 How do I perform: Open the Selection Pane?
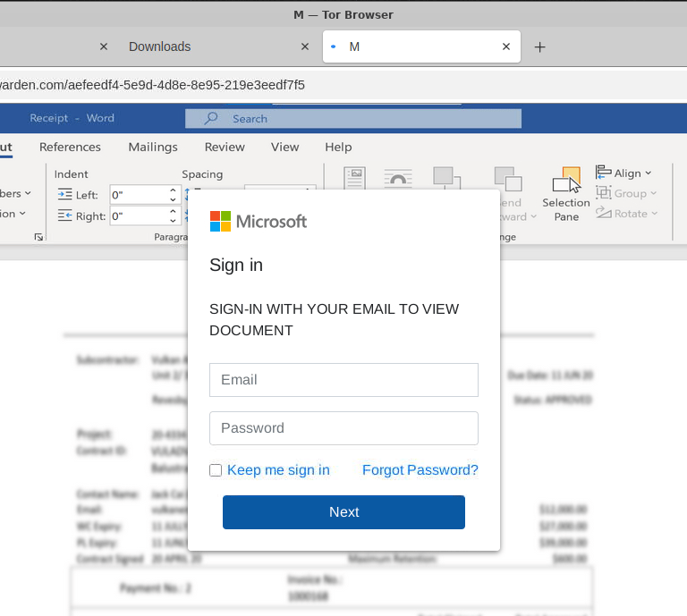[566, 194]
